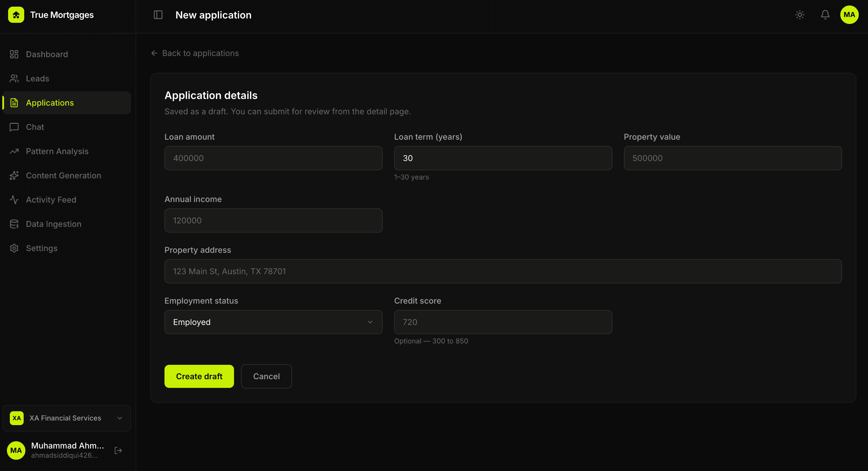Focus the Property value field
This screenshot has height=471, width=868.
[x=733, y=158]
